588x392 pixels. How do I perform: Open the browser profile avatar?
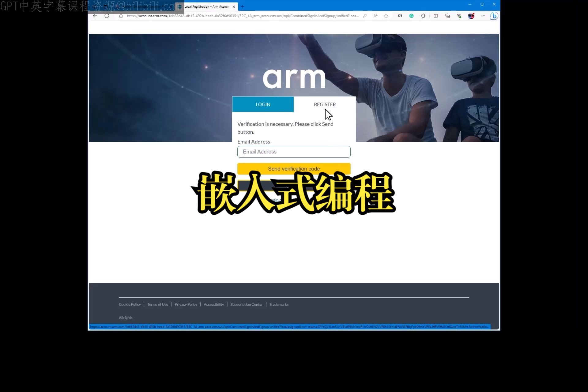471,16
